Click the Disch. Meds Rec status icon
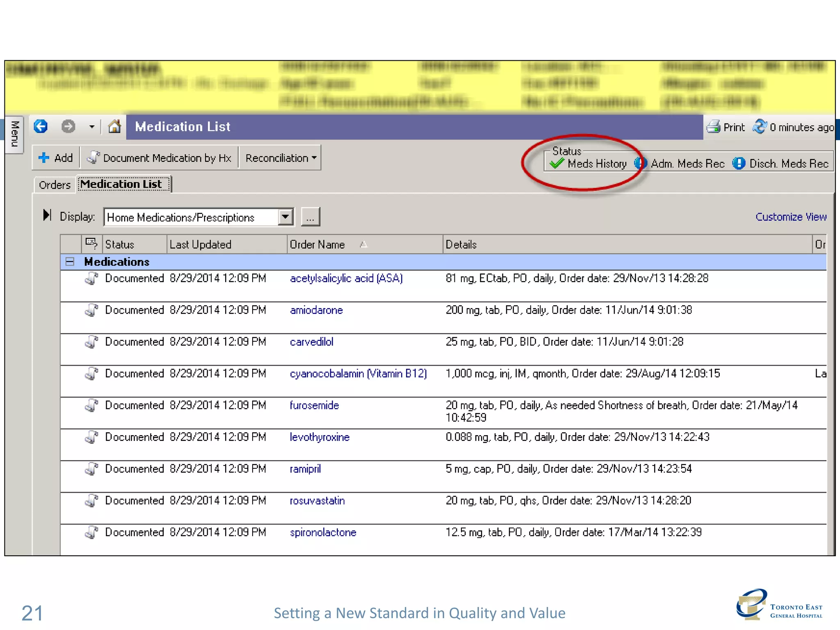The height and width of the screenshot is (630, 840). point(739,164)
